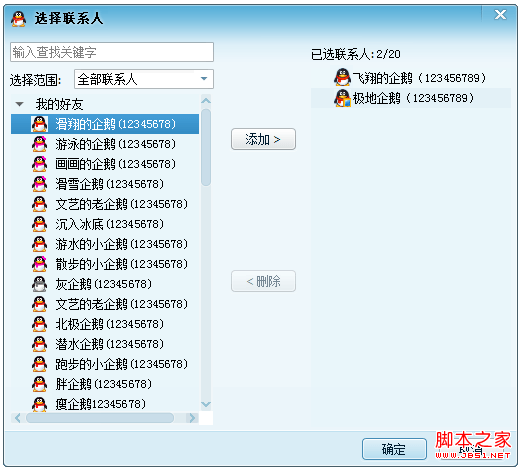Screen dimensions: 524x471
Task: Click the horizontal scrollbar thumb
Action: pyautogui.click(x=100, y=418)
